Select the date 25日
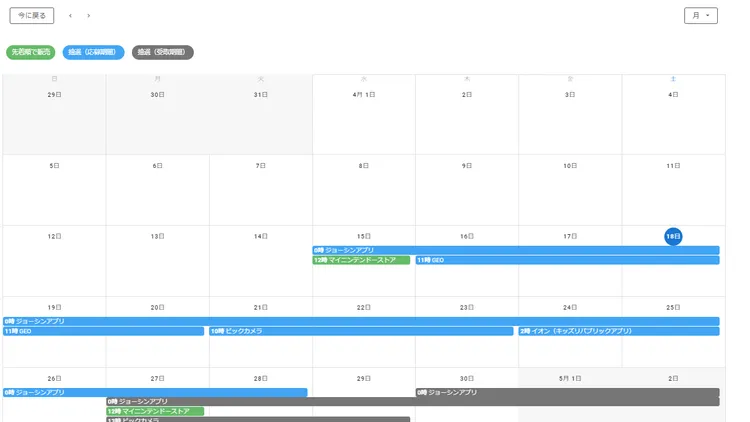This screenshot has width=750, height=422. [673, 308]
